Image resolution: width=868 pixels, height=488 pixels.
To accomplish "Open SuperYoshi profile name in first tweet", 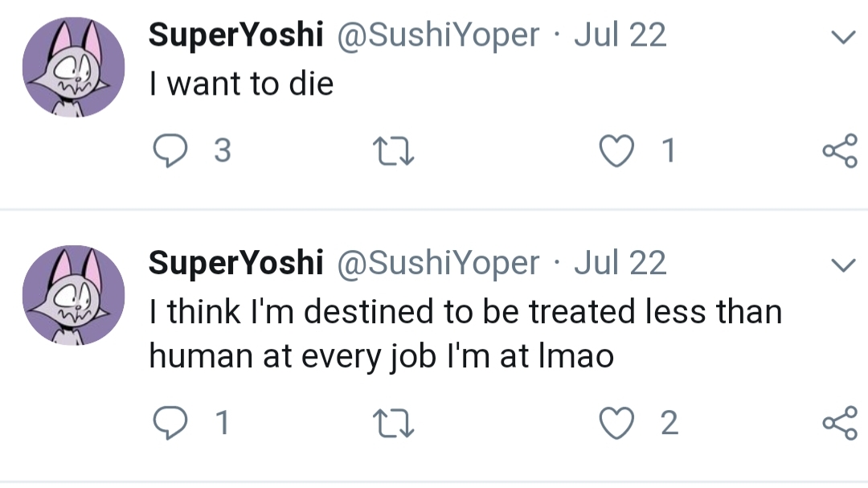I will 235,35.
